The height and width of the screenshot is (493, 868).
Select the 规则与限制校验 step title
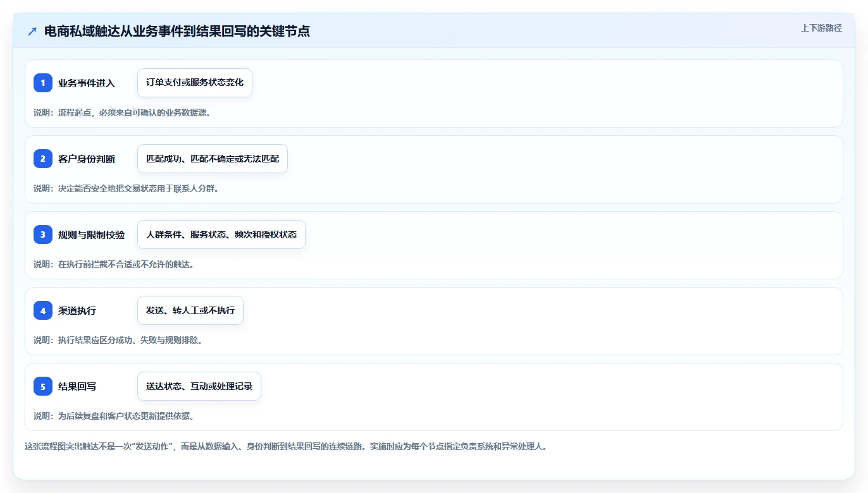(92, 234)
